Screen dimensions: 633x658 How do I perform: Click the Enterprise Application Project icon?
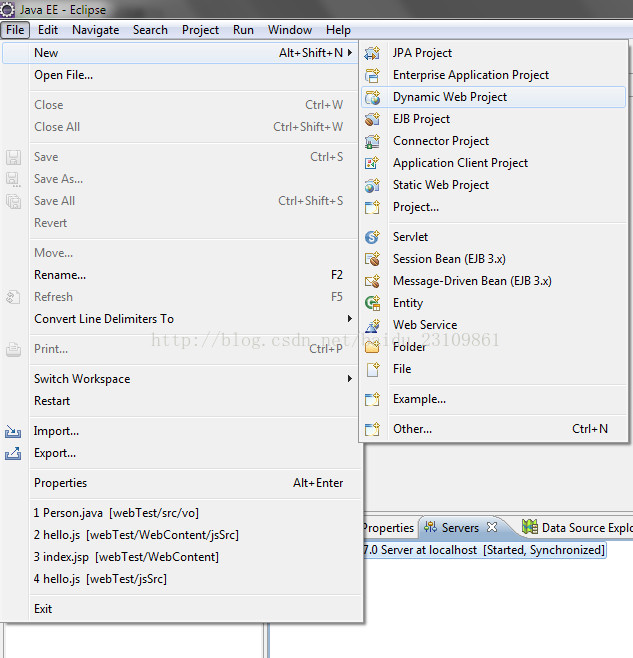pyautogui.click(x=372, y=75)
